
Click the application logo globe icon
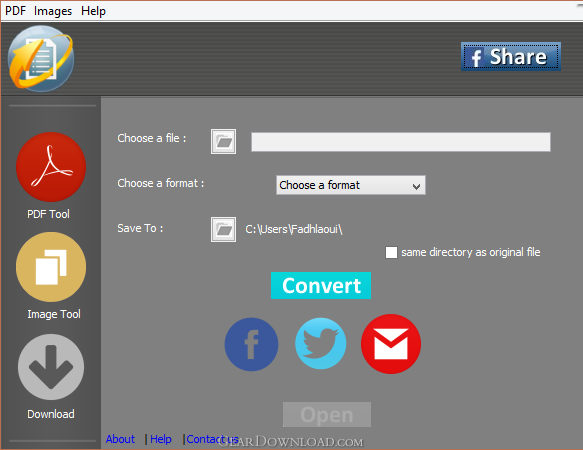pyautogui.click(x=41, y=58)
